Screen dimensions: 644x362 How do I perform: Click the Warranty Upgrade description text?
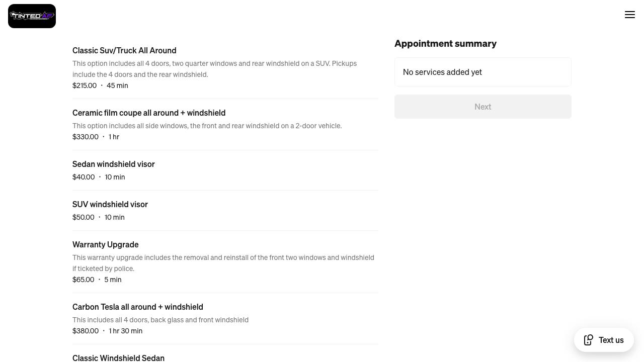(223, 262)
